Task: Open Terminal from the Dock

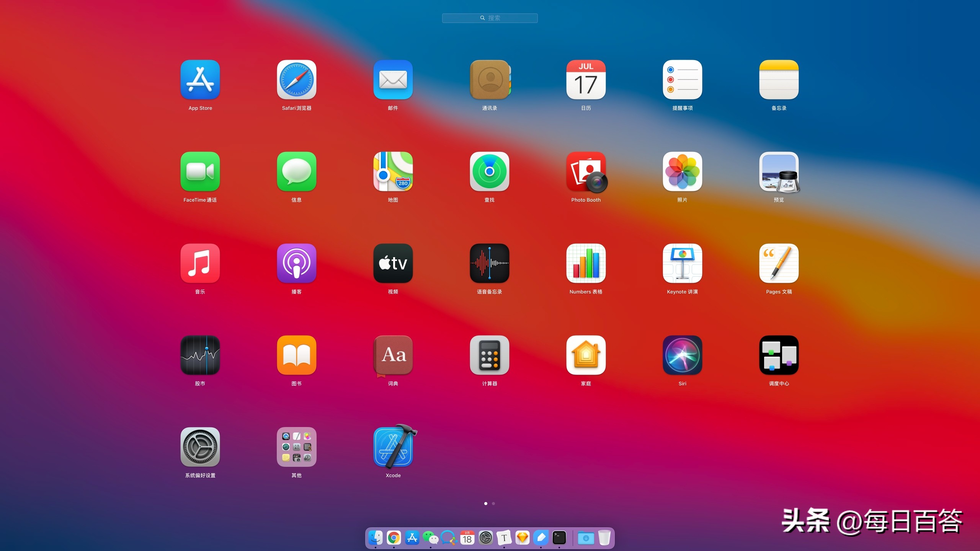Action: [x=559, y=538]
